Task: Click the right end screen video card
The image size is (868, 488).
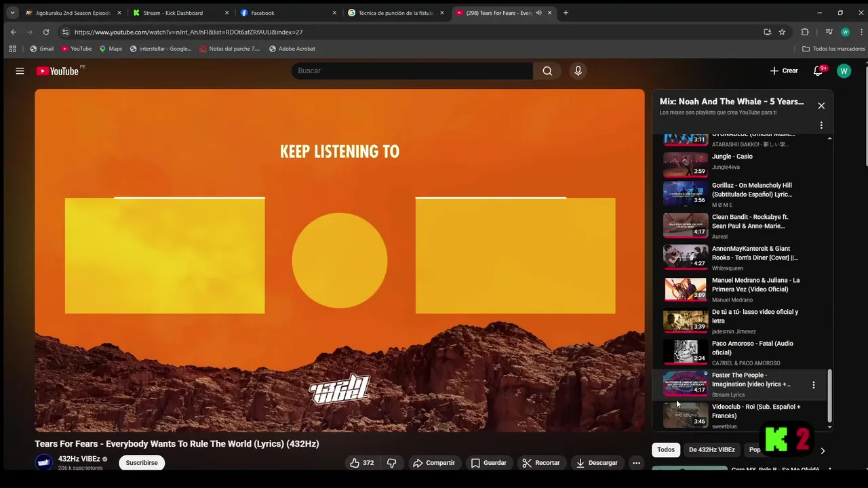Action: (x=515, y=256)
